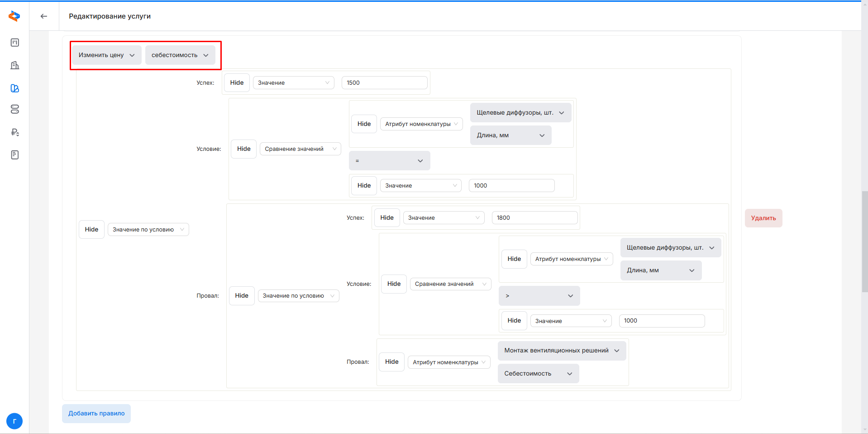This screenshot has height=434, width=868.
Task: Expand the 'Изменить цену' dropdown
Action: pos(107,55)
